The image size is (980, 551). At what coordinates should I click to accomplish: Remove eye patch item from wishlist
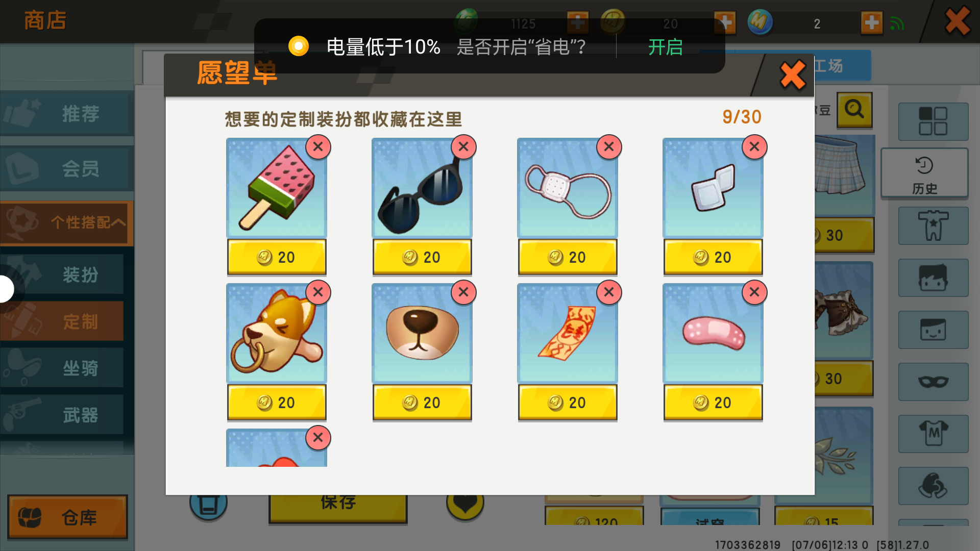(609, 147)
